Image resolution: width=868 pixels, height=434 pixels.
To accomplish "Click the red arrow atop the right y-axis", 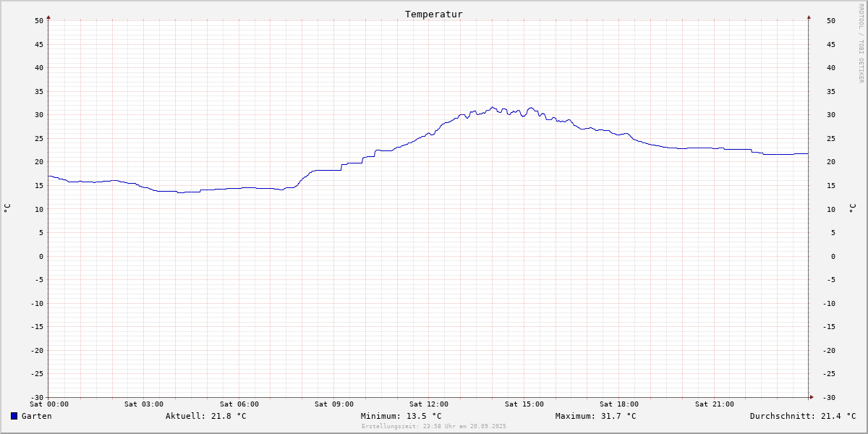I will click(x=809, y=17).
